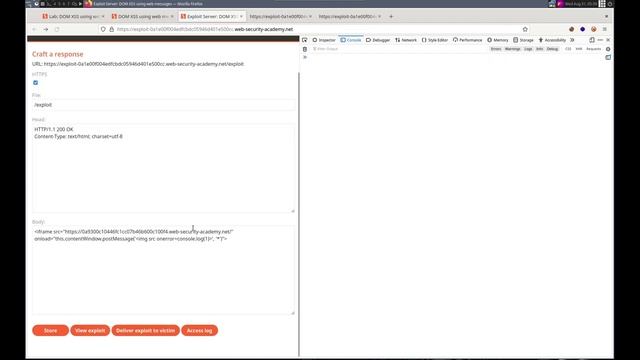Open the system applications grid icon

click(602, 4)
